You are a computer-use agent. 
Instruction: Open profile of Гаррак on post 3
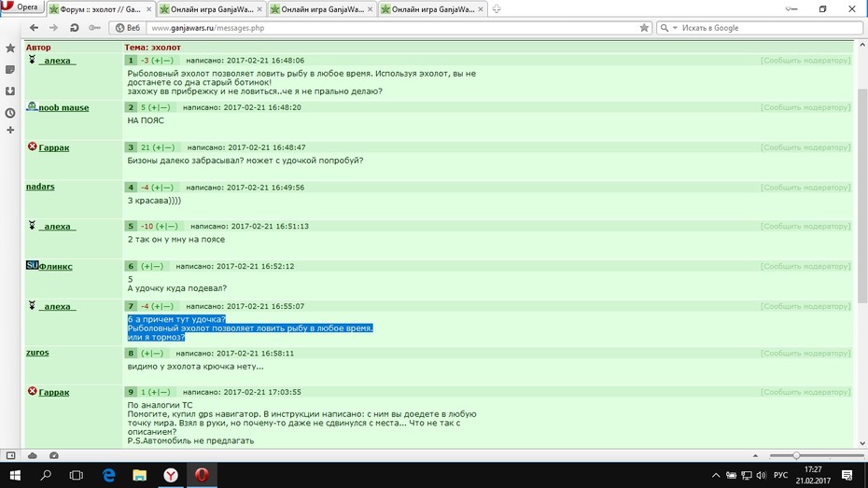(54, 147)
